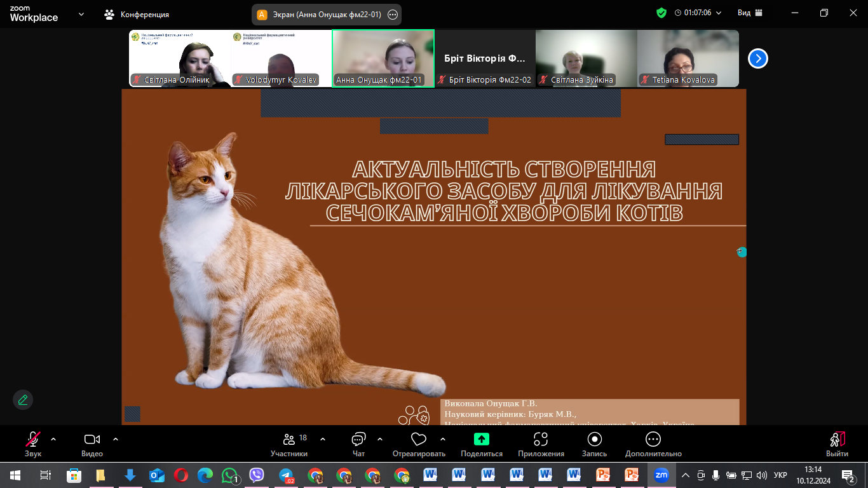This screenshot has width=868, height=488.
Task: Leave the meeting with Выйти
Action: point(837,444)
